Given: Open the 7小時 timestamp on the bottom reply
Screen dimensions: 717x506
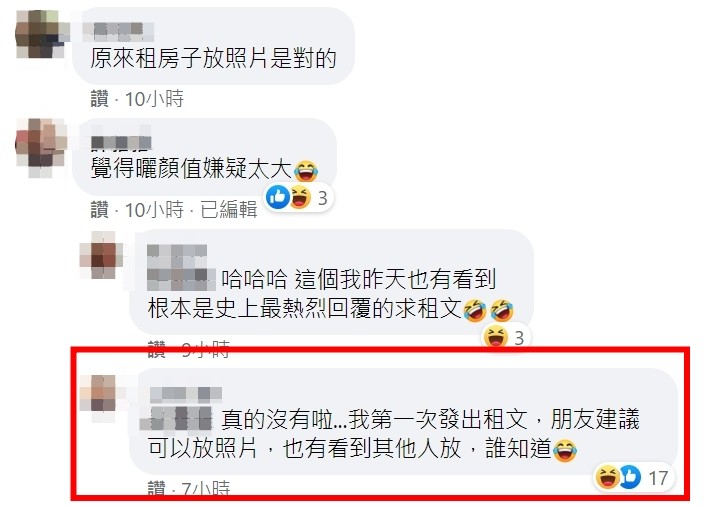Looking at the screenshot, I should point(205,488).
